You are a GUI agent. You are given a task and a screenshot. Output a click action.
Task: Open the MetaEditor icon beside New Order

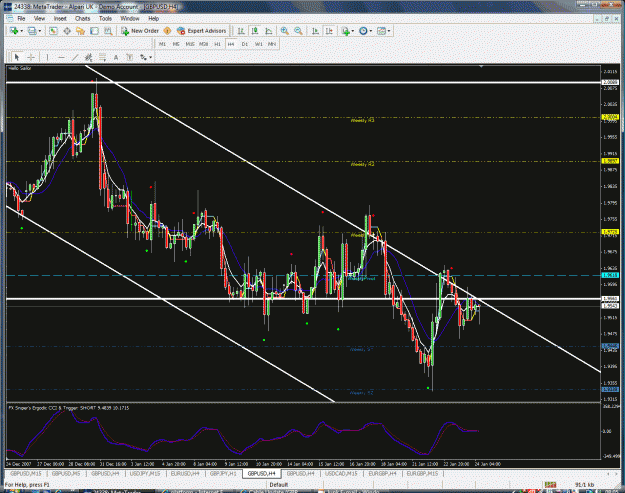tap(167, 31)
